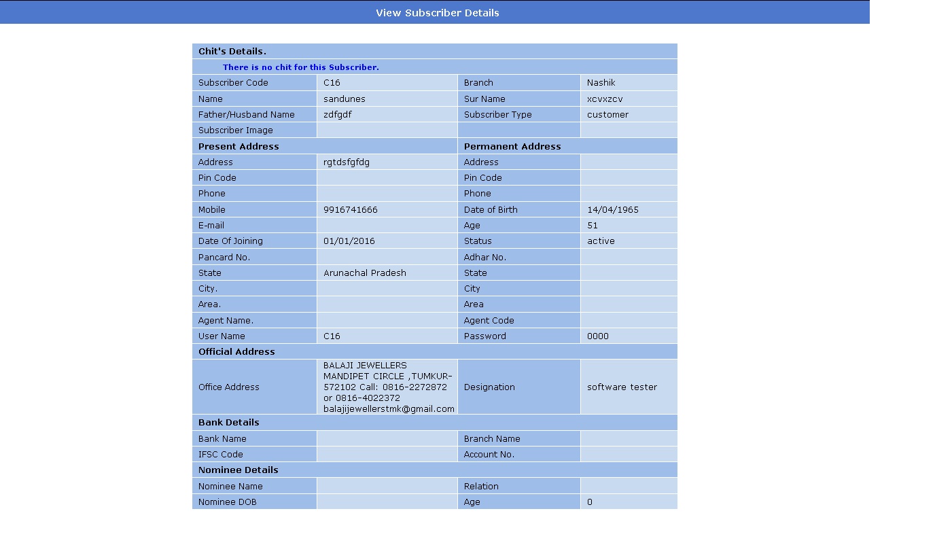Click the Area. label under Present Address
935x560 pixels.
209,304
